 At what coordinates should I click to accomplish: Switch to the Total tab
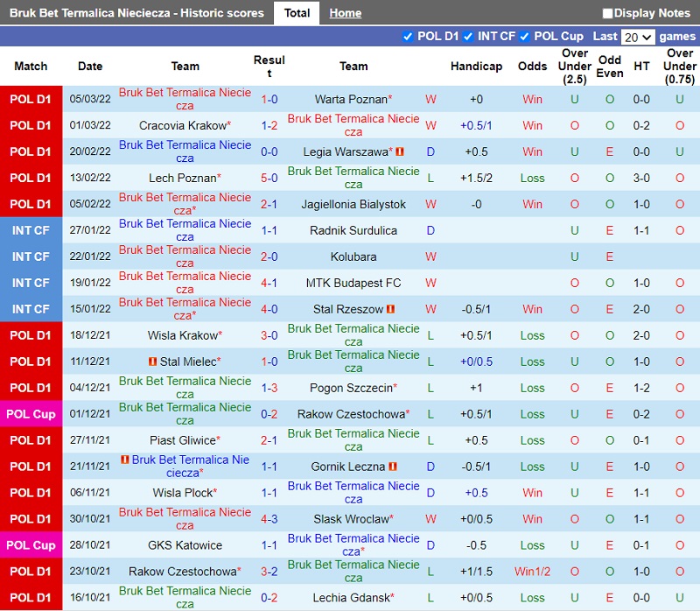297,13
